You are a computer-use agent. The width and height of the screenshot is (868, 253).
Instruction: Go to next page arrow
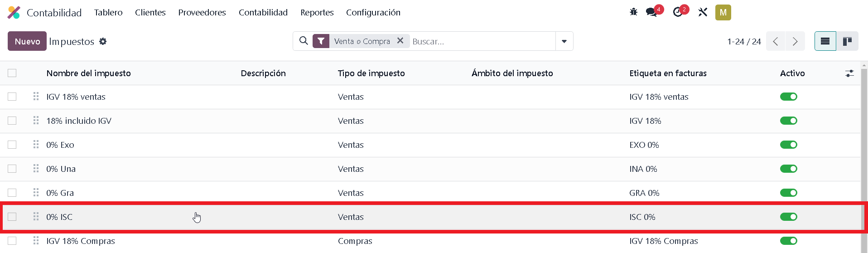pyautogui.click(x=795, y=41)
